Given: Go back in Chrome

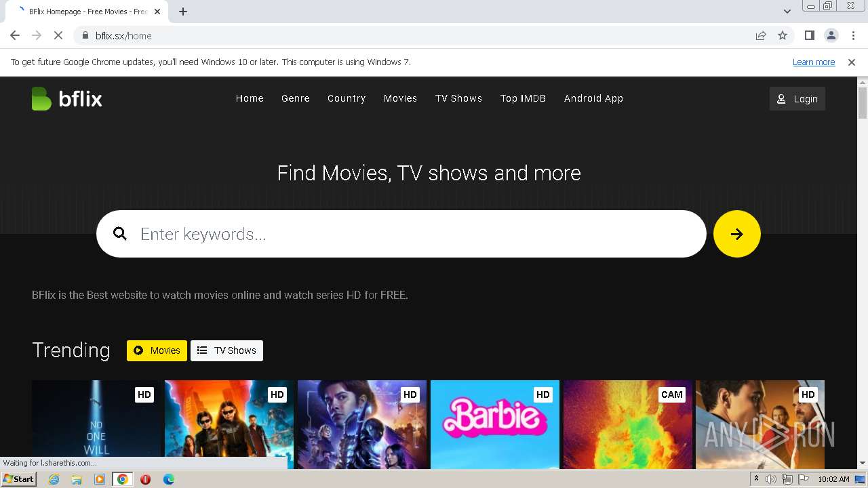Looking at the screenshot, I should 15,36.
